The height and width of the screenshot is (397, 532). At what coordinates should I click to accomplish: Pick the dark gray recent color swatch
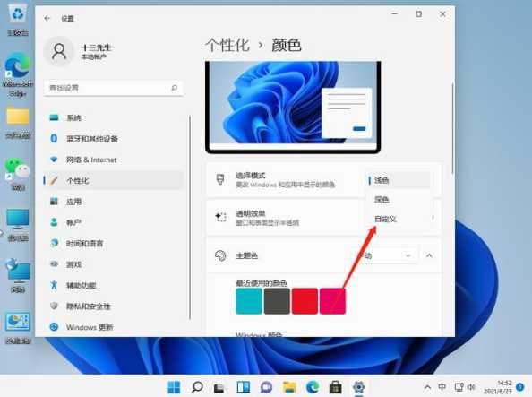(277, 301)
